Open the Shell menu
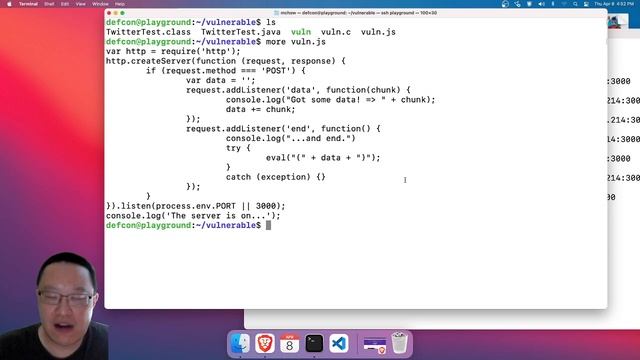Image resolution: width=640 pixels, height=360 pixels. click(x=49, y=4)
